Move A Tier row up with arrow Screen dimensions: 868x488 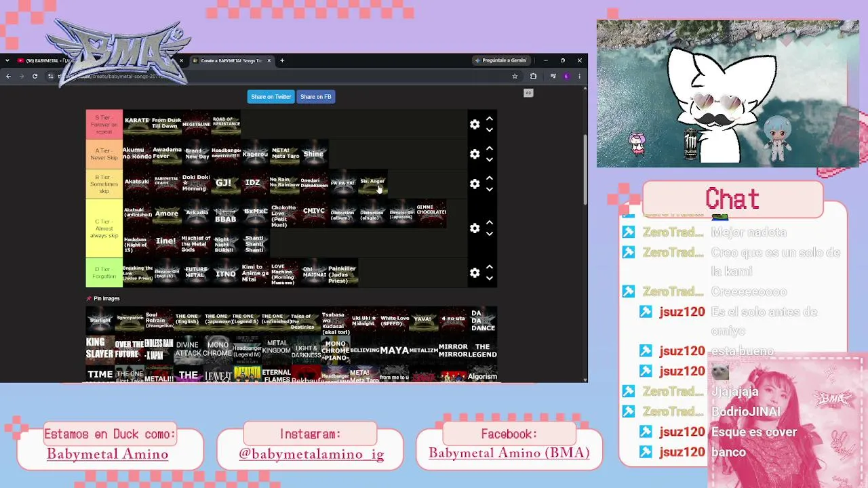pos(489,148)
